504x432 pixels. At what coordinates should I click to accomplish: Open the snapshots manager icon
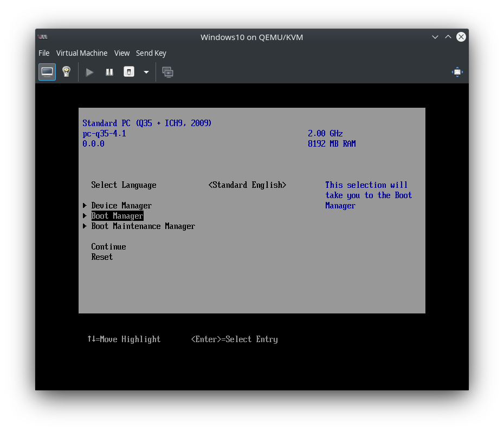[x=168, y=72]
